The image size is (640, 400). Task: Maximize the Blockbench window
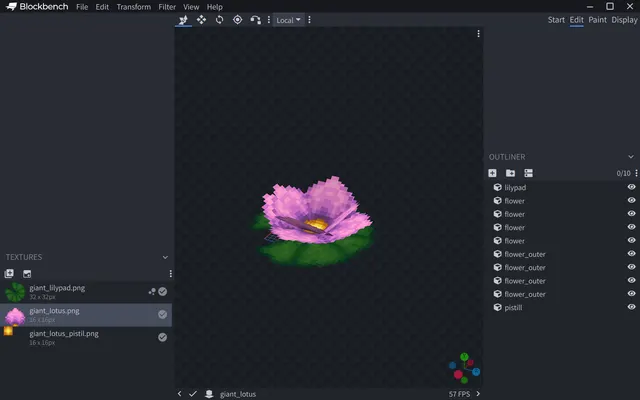(610, 7)
